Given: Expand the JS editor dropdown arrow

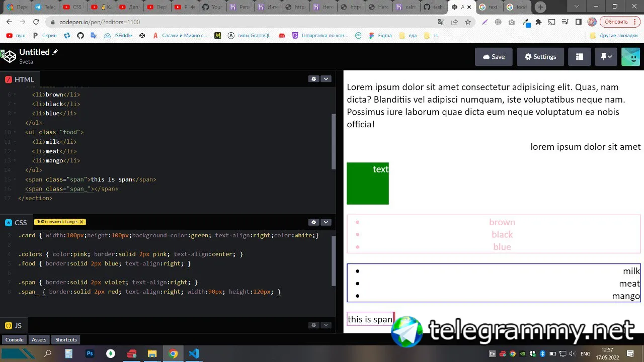Looking at the screenshot, I should pyautogui.click(x=326, y=325).
